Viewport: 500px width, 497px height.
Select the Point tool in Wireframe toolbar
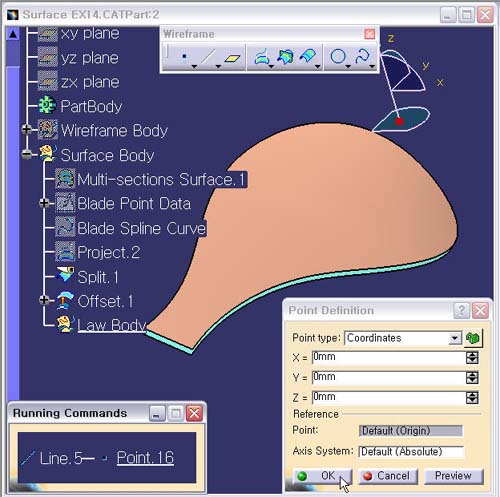click(184, 57)
